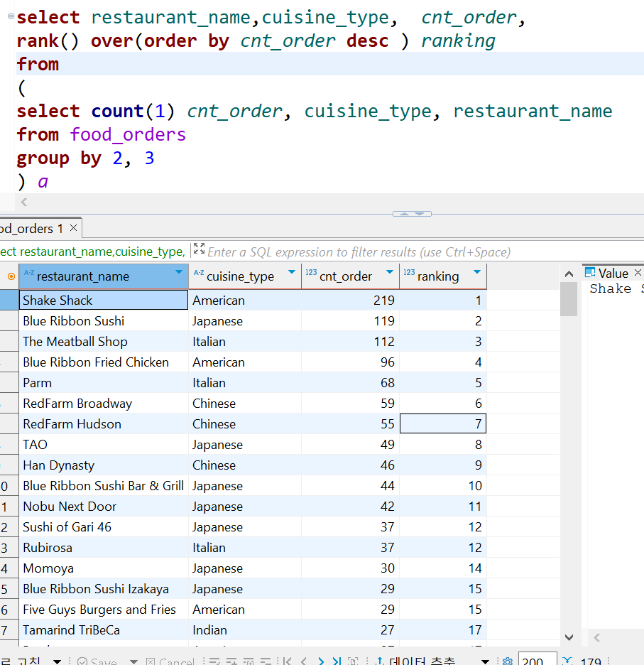Click the executed query text beside filter
The image size is (644, 665).
(92, 252)
